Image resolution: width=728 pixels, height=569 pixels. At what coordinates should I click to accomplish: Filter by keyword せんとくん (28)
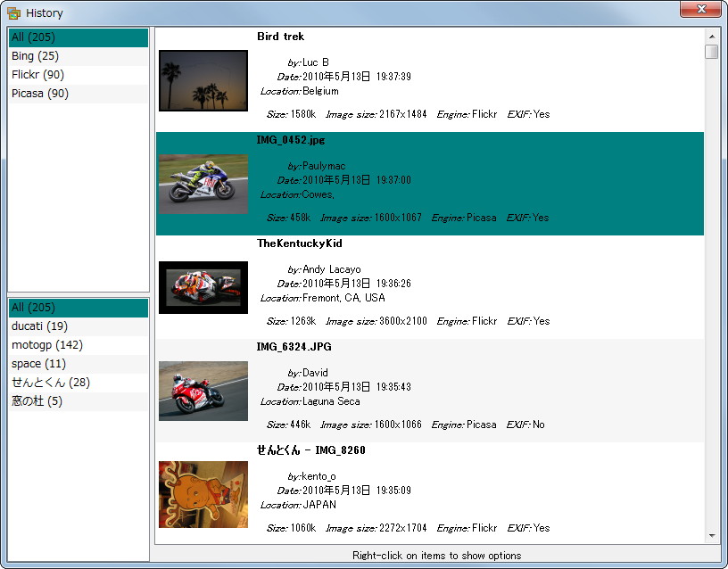point(78,383)
